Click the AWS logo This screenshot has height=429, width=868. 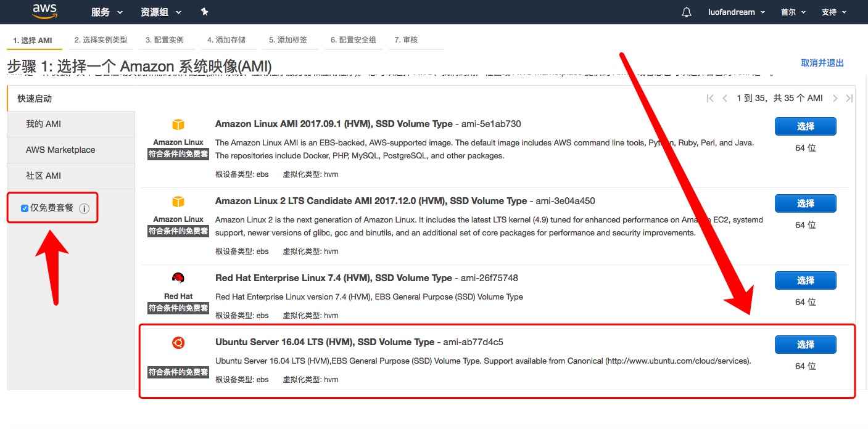tap(44, 11)
